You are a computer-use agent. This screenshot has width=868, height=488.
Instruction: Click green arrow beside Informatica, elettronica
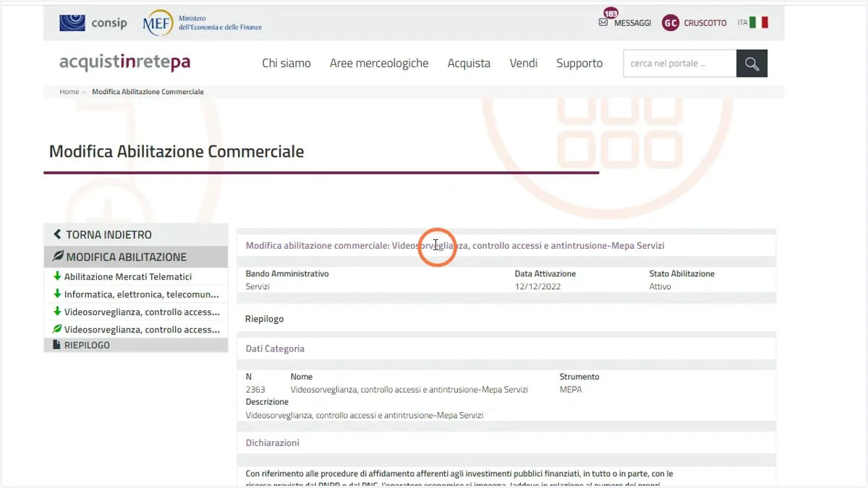(57, 294)
